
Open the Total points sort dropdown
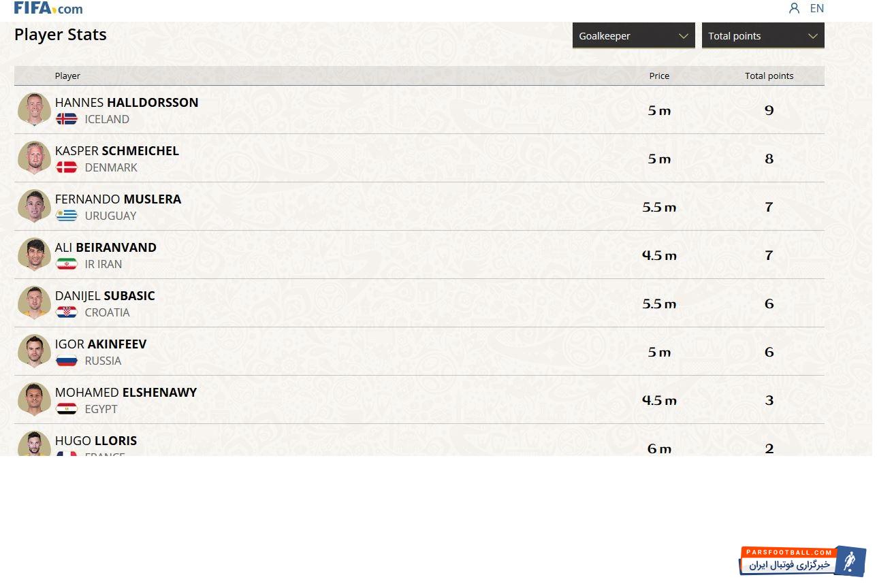tap(763, 36)
